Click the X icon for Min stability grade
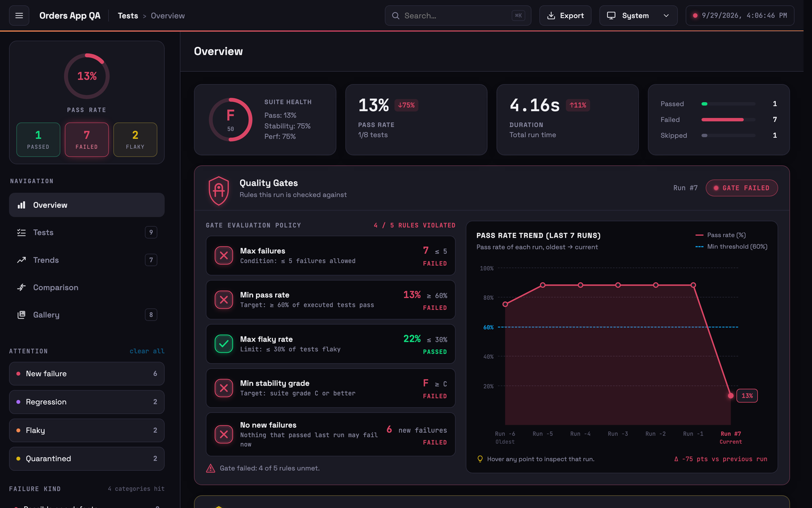The image size is (812, 508). click(224, 388)
